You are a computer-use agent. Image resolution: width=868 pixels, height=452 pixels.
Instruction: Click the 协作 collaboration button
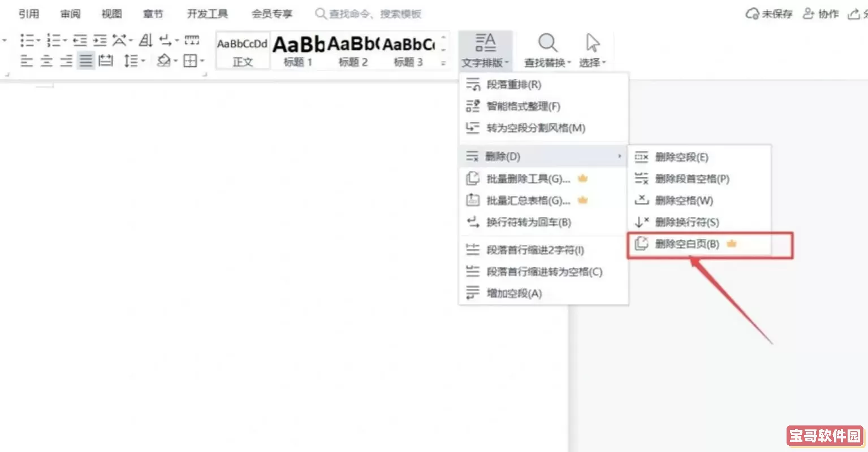(821, 14)
